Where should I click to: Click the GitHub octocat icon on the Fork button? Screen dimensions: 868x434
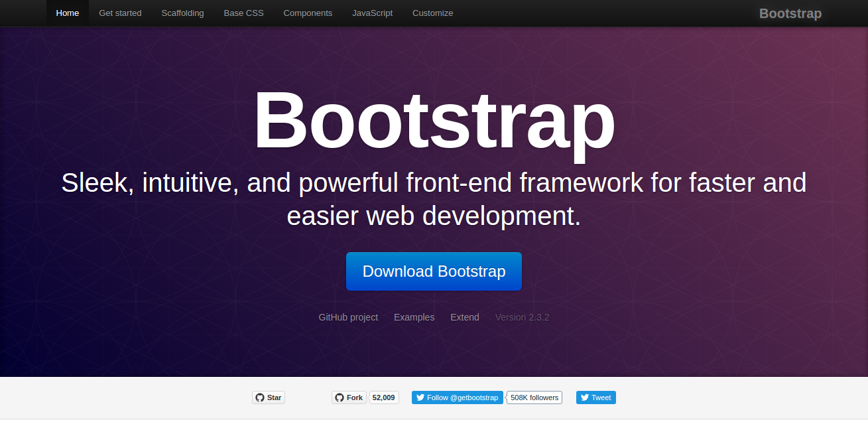(339, 397)
